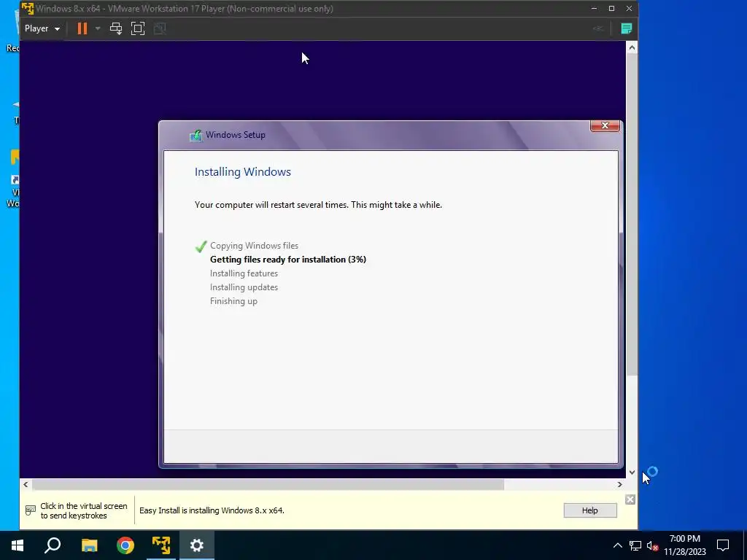Dismiss the Easy Install notification bar
Screen dimensions: 747x560
pos(630,499)
